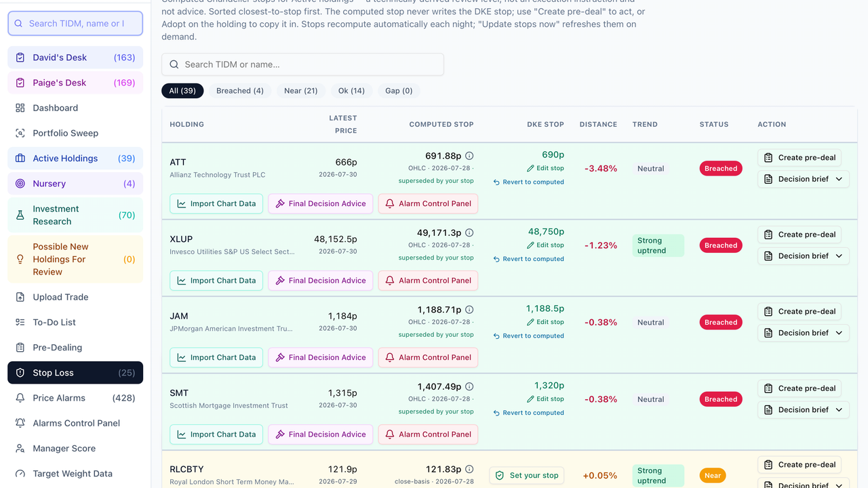Screen dimensions: 868x488
Task: Open David's Desk
Action: [x=75, y=58]
